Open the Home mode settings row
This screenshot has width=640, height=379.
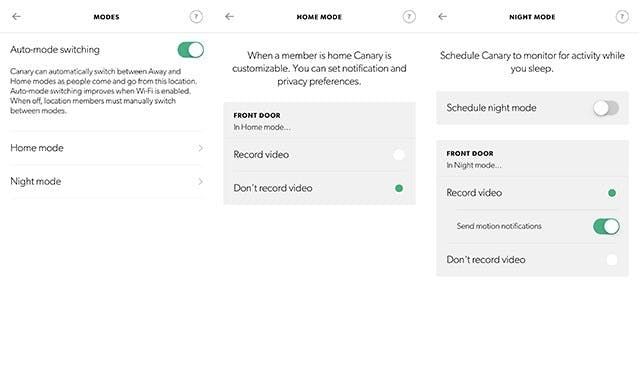tap(107, 148)
